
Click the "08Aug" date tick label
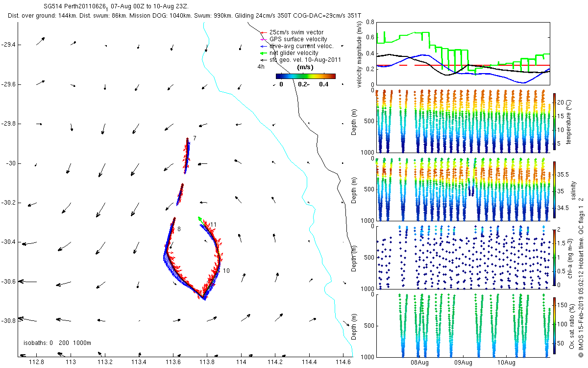tap(420, 363)
